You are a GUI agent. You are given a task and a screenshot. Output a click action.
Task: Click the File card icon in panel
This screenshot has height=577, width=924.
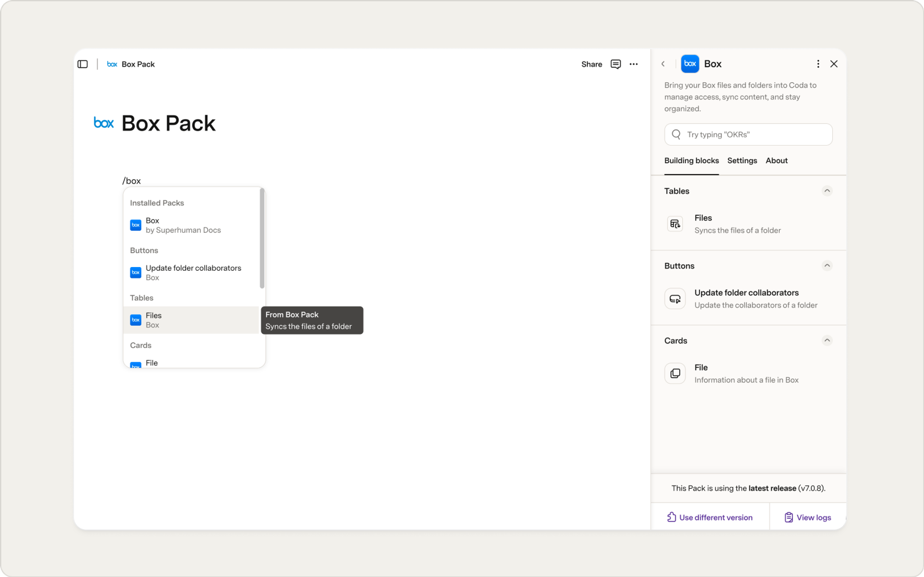[675, 373]
